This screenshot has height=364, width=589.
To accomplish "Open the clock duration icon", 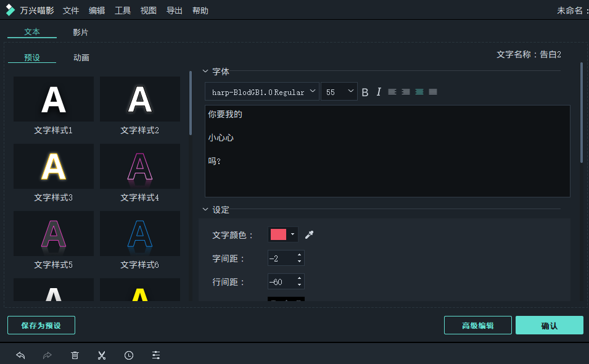I will click(x=129, y=355).
